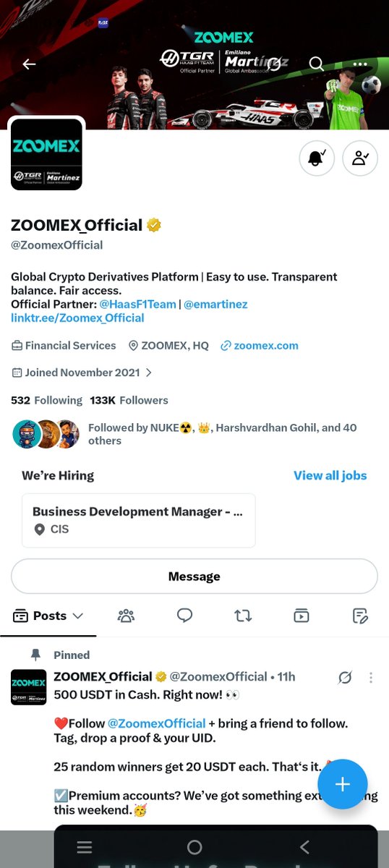
Task: Open the three-dot profile options menu
Action: (359, 64)
